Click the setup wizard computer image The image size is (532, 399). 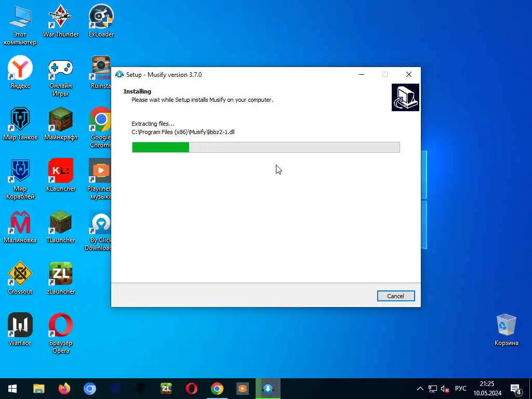click(405, 97)
